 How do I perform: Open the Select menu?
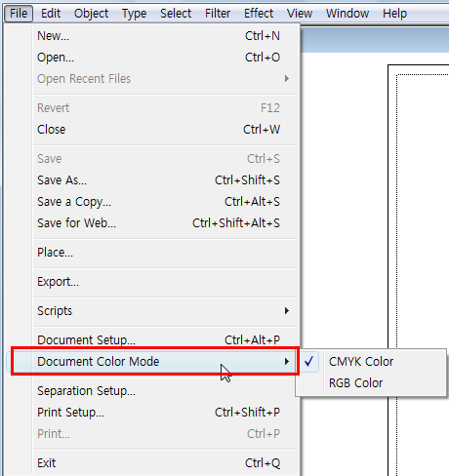tap(176, 14)
